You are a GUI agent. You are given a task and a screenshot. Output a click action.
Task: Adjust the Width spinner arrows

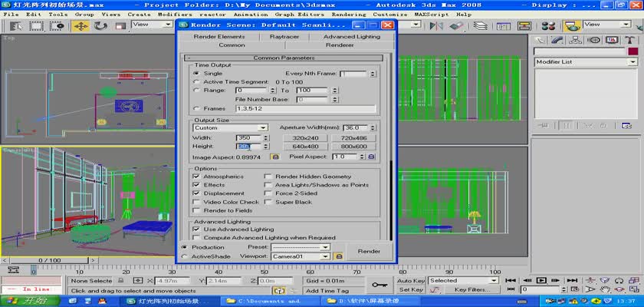click(x=266, y=138)
